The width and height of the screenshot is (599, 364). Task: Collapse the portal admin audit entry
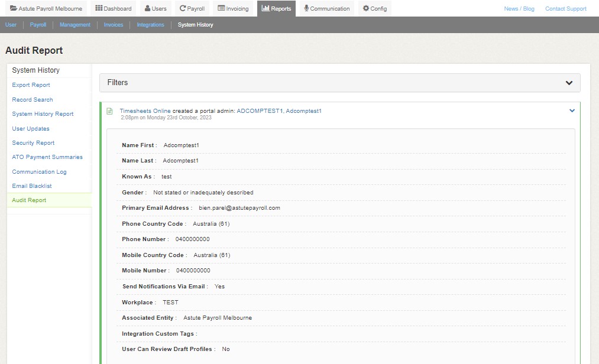[x=572, y=110]
